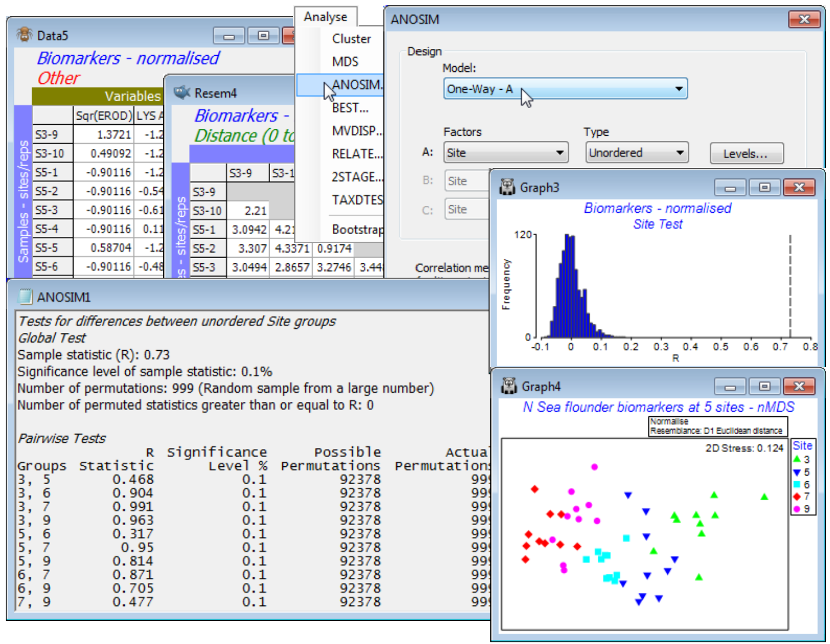Click the ANOSIM1 results sheet icon

pos(25,297)
